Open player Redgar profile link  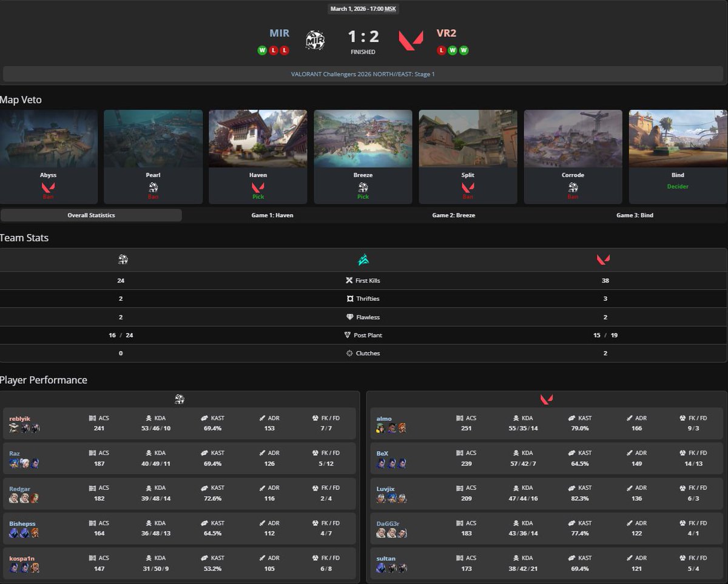pyautogui.click(x=19, y=488)
